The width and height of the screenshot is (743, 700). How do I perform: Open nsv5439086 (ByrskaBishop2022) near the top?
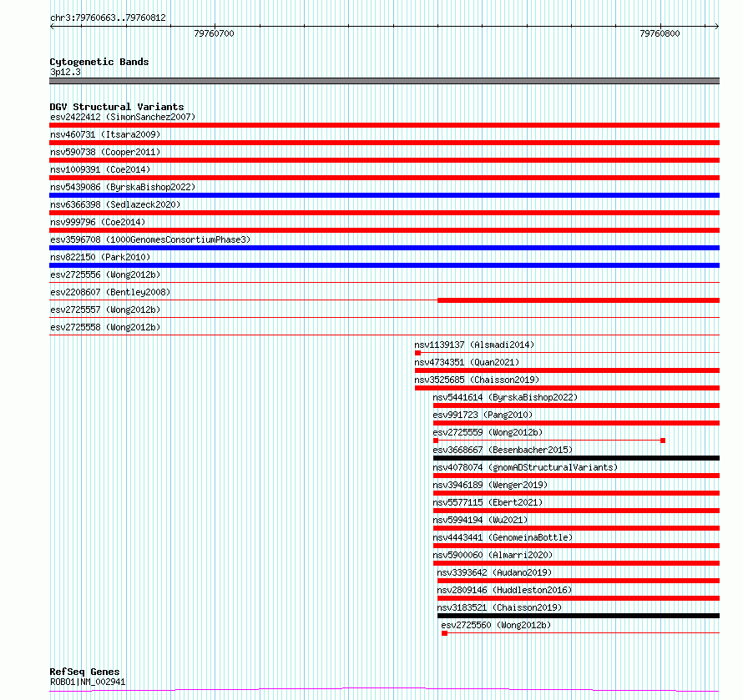click(123, 187)
